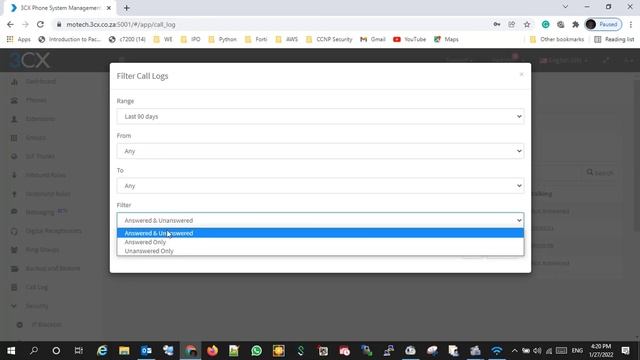Screen dimensions: 640x360
Task: Select the Answered & Unanswered option
Action: (x=320, y=233)
